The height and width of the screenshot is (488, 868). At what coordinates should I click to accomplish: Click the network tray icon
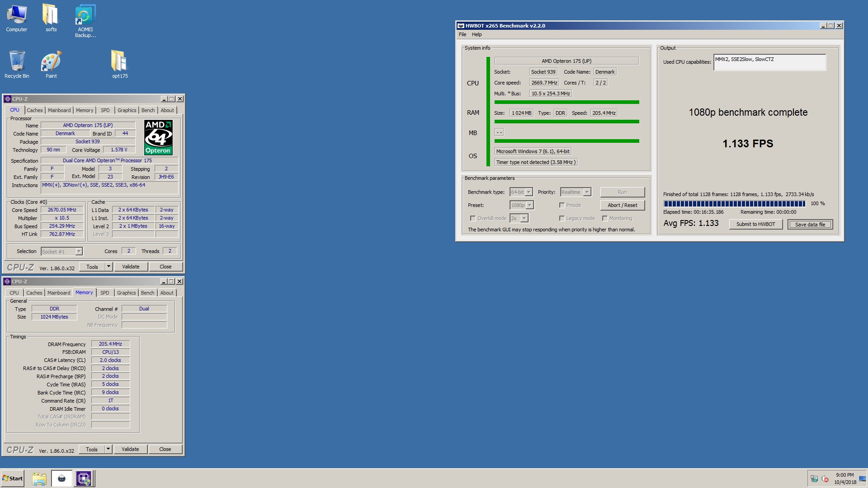pos(814,479)
